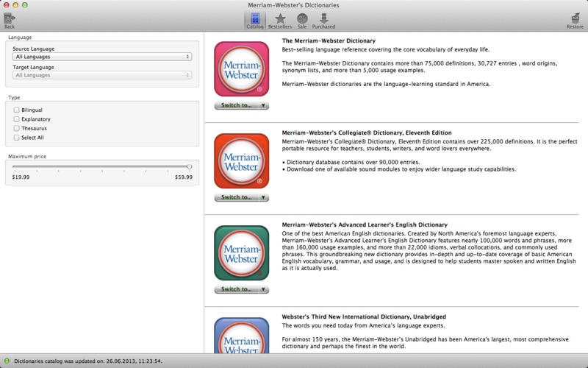Click the Advanced Learner's English Dictionary title
588x368 pixels.
point(365,224)
